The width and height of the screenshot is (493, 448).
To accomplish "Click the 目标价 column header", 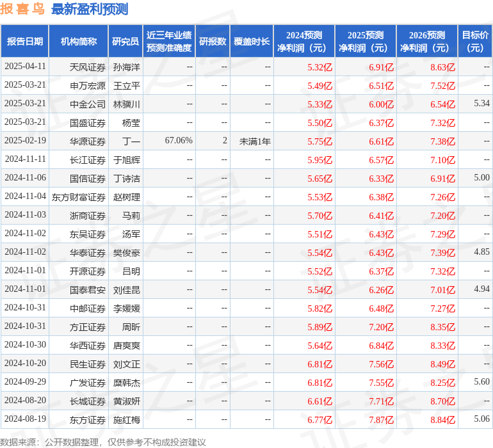I will point(475,41).
